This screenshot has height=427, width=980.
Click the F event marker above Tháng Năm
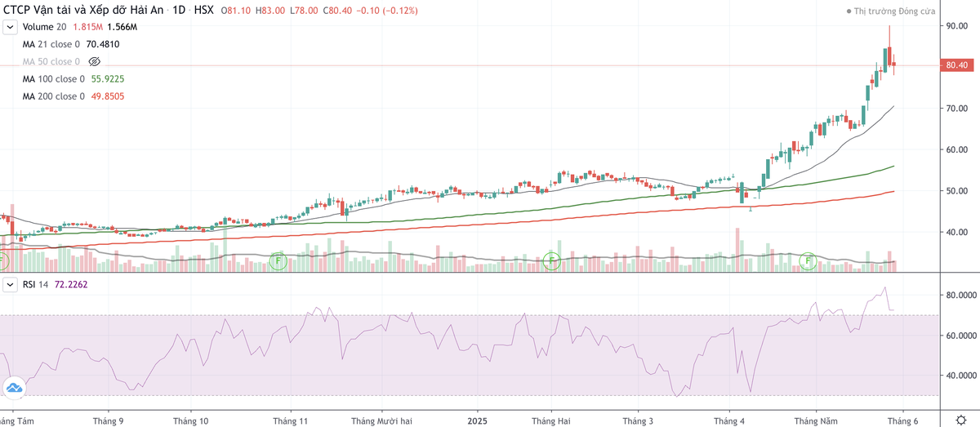pos(808,262)
